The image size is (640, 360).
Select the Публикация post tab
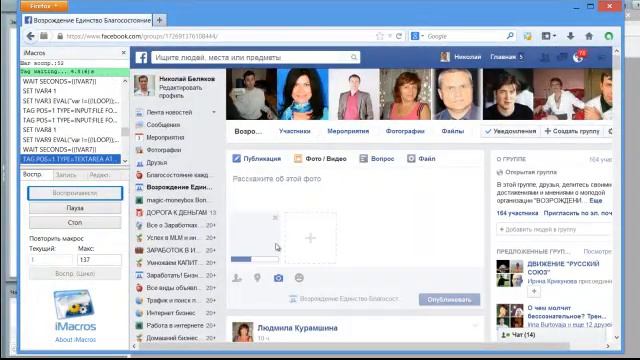[257, 159]
